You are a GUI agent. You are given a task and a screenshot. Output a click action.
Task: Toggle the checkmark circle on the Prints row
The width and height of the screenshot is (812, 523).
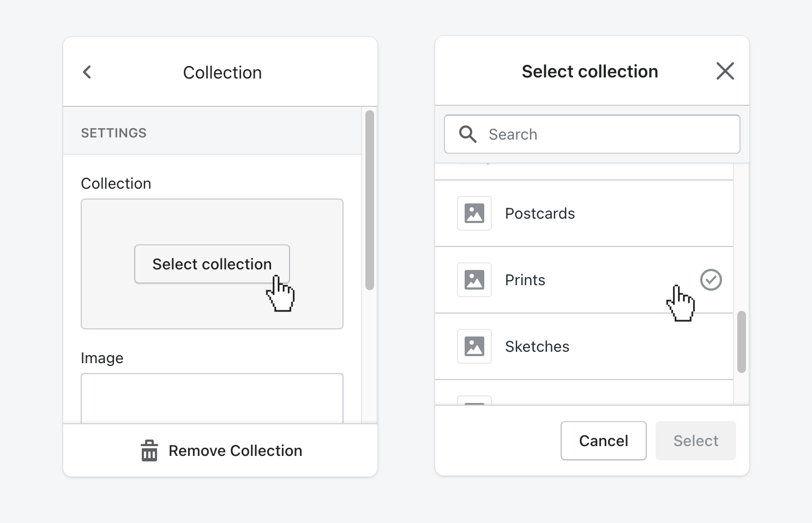711,280
